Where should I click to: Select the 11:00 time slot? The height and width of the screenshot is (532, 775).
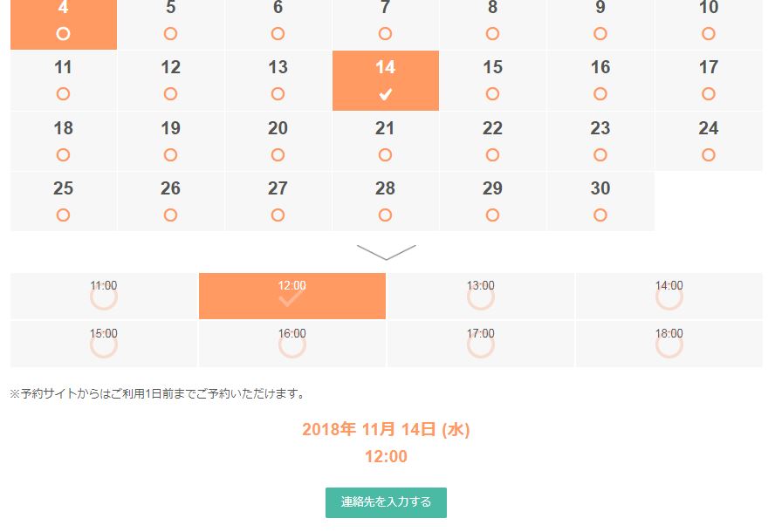pos(104,296)
